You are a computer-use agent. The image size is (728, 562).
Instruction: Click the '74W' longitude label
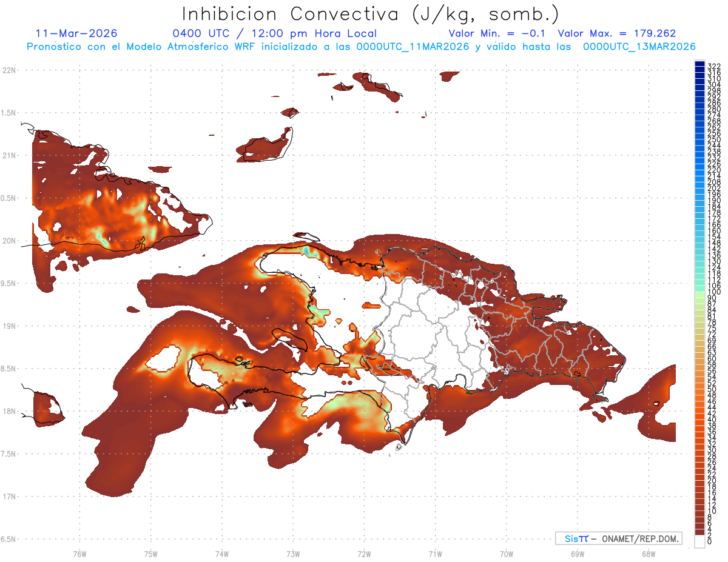click(x=221, y=554)
